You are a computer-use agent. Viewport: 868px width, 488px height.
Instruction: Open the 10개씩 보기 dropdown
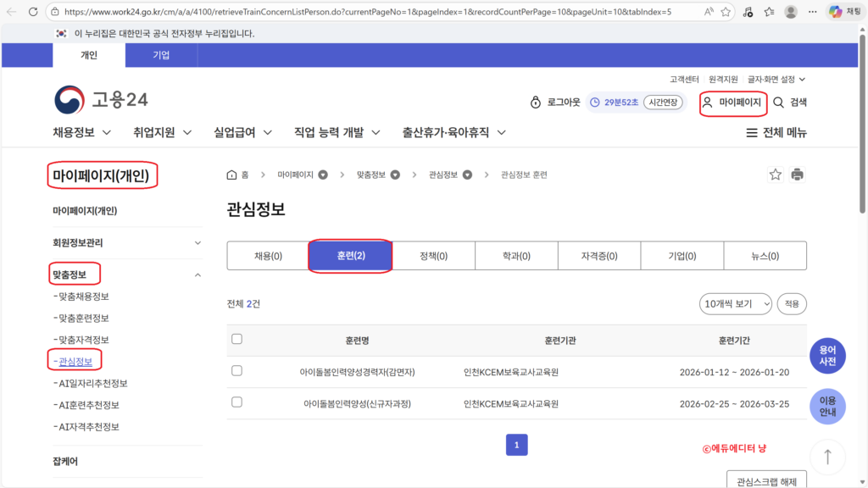click(735, 303)
